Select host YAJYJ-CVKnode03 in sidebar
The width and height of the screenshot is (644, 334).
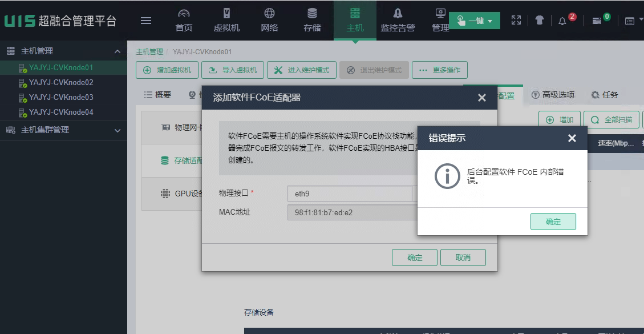tap(61, 97)
